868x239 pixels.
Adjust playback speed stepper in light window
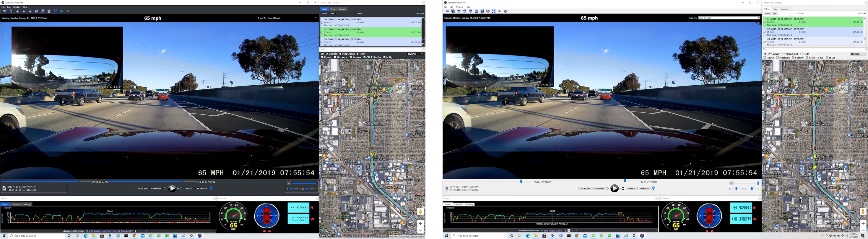[623, 189]
